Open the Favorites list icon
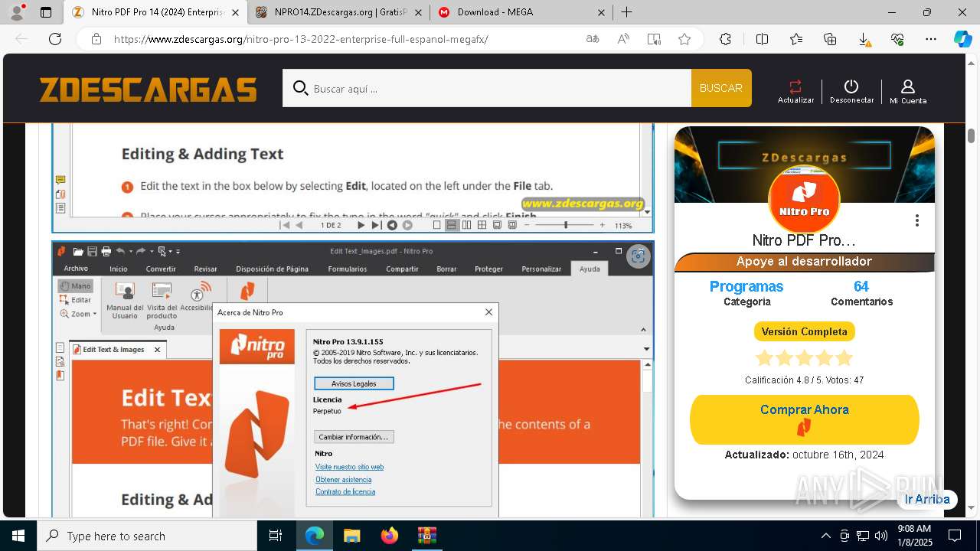The width and height of the screenshot is (980, 551). point(796,39)
